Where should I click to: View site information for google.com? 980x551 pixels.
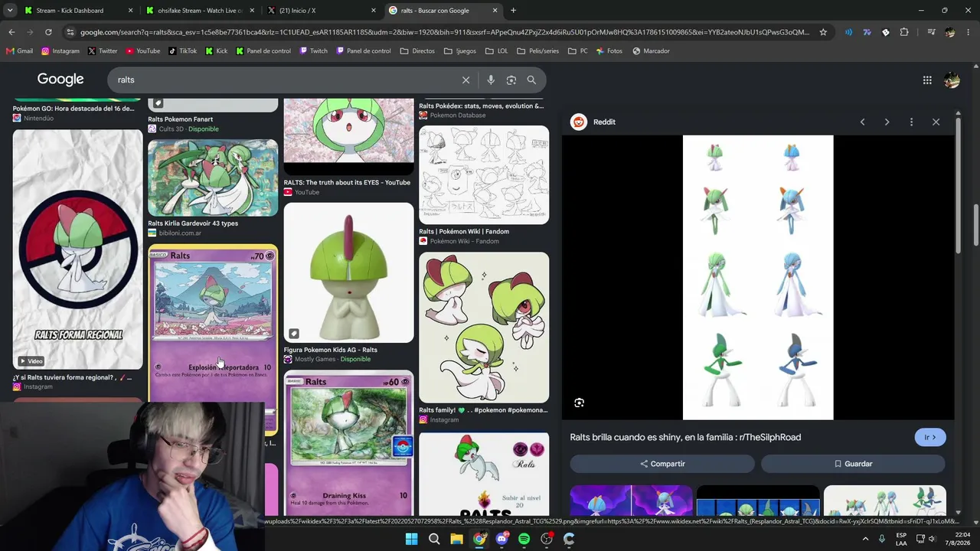[x=70, y=32]
